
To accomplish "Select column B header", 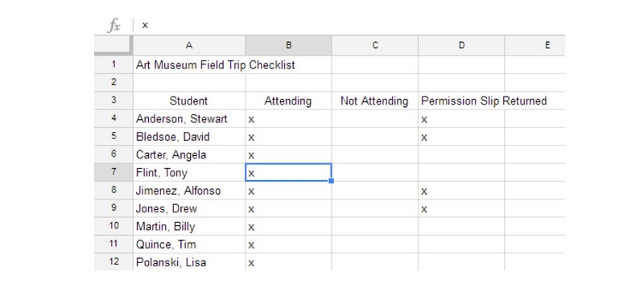I will click(288, 46).
